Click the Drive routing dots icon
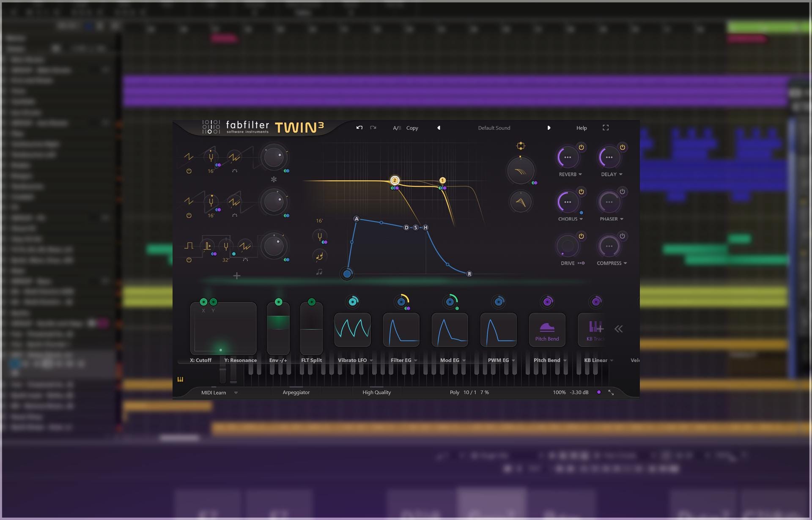This screenshot has height=520, width=812. 582,263
